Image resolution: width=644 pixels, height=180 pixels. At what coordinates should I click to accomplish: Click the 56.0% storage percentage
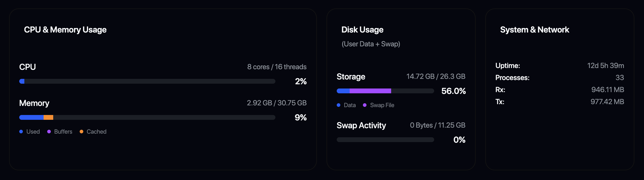[x=453, y=91]
